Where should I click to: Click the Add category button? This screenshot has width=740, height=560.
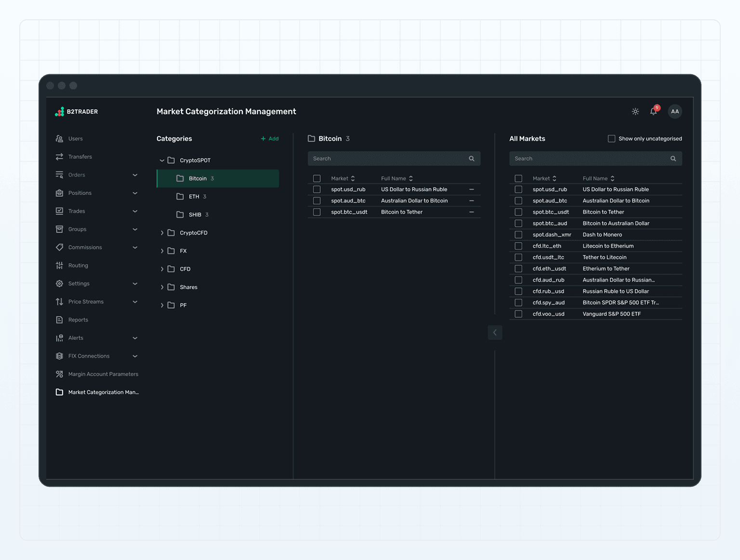point(270,139)
